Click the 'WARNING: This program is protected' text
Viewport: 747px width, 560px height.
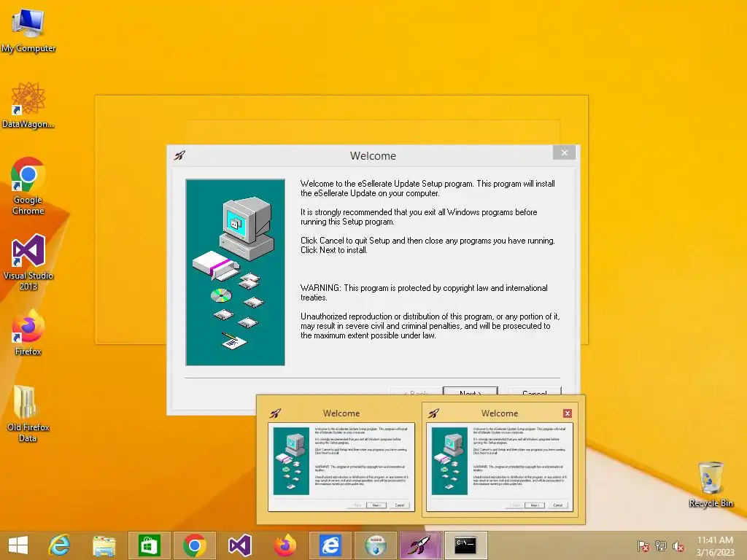click(424, 292)
